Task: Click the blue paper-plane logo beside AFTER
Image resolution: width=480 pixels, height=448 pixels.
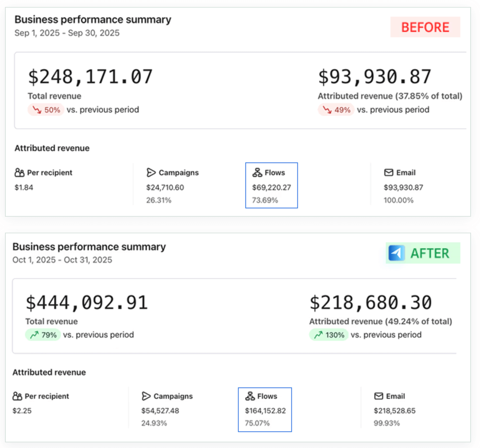Action: tap(396, 253)
